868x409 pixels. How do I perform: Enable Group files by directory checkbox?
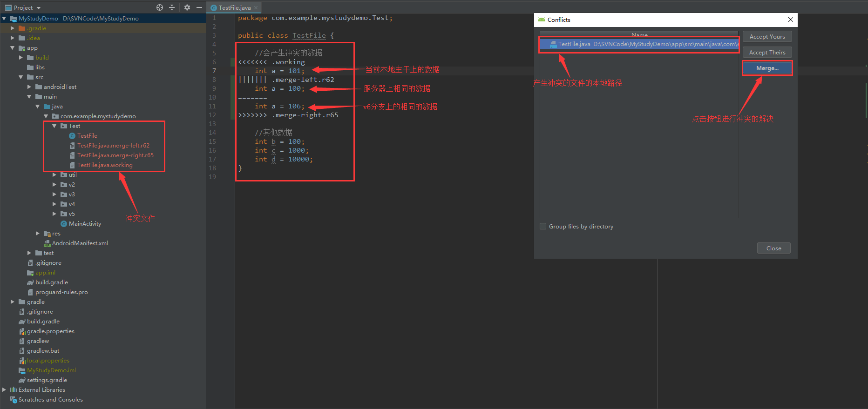coord(543,227)
